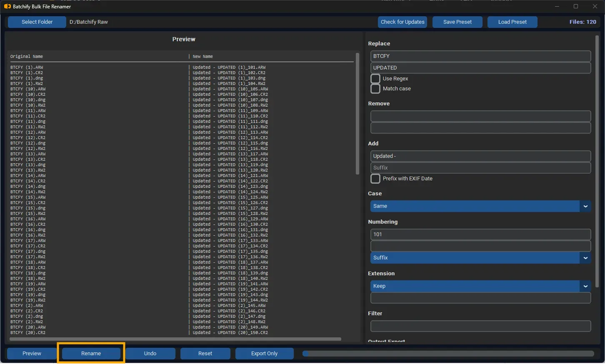Image resolution: width=605 pixels, height=364 pixels.
Task: Click the replacement field containing UPDATED
Action: coord(480,68)
